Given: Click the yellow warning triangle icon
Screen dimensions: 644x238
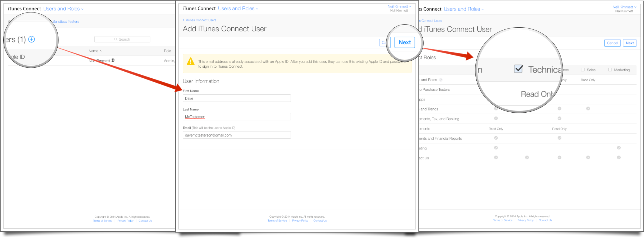Looking at the screenshot, I should (x=191, y=62).
